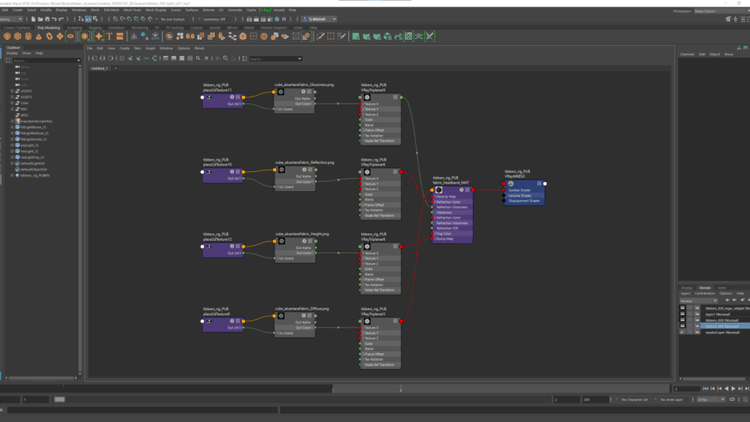Viewport: 750px width, 422px height.
Task: Toggle the Texture X input on VRayTriplanar9
Action: click(360, 104)
